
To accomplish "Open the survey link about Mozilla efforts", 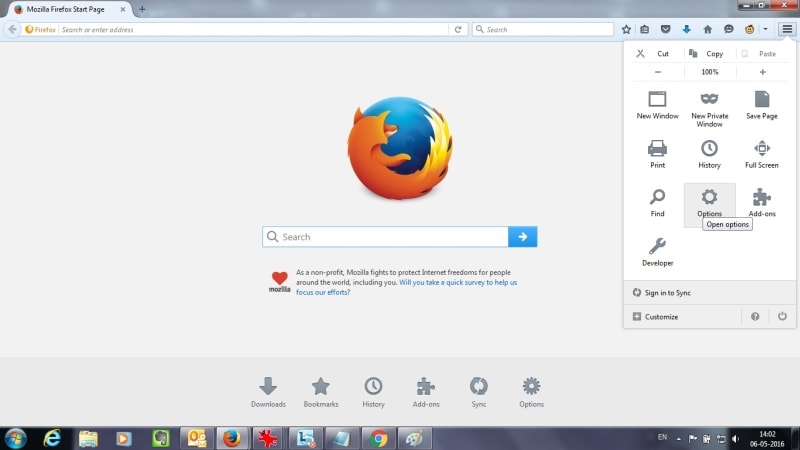I will click(407, 287).
